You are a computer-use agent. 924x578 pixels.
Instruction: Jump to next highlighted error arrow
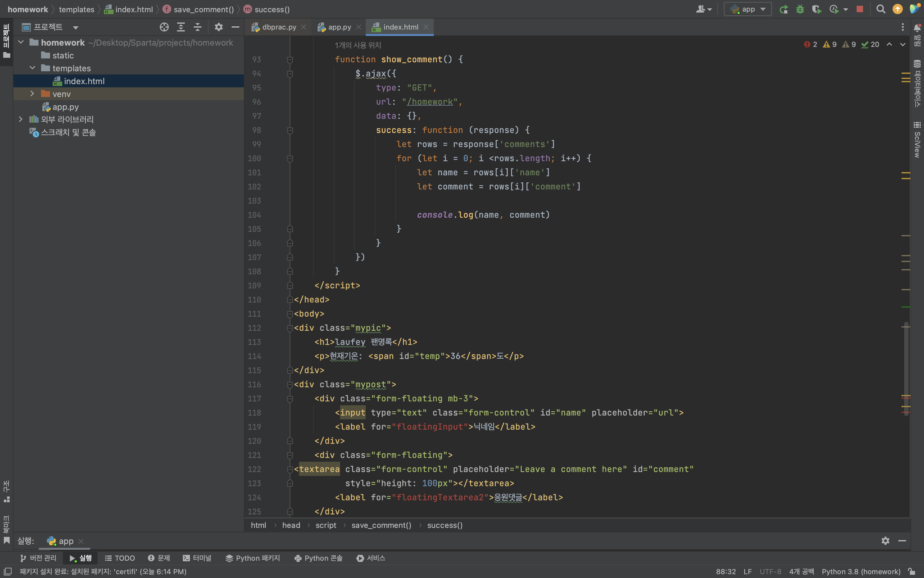903,44
